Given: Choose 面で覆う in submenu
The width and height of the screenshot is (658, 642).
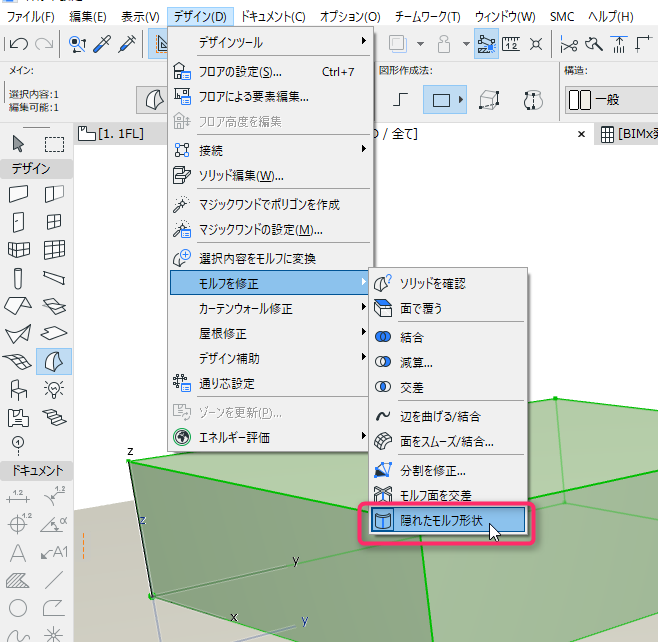Looking at the screenshot, I should (x=447, y=308).
